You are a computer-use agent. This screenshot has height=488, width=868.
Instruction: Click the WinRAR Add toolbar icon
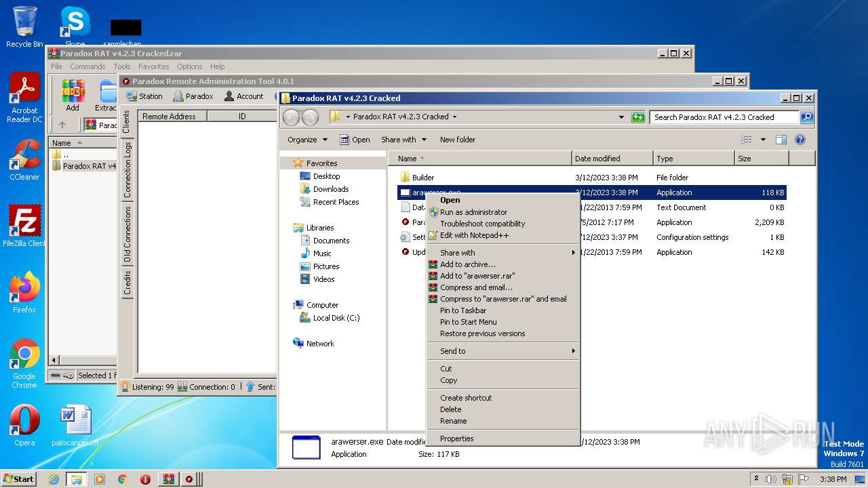pos(73,96)
